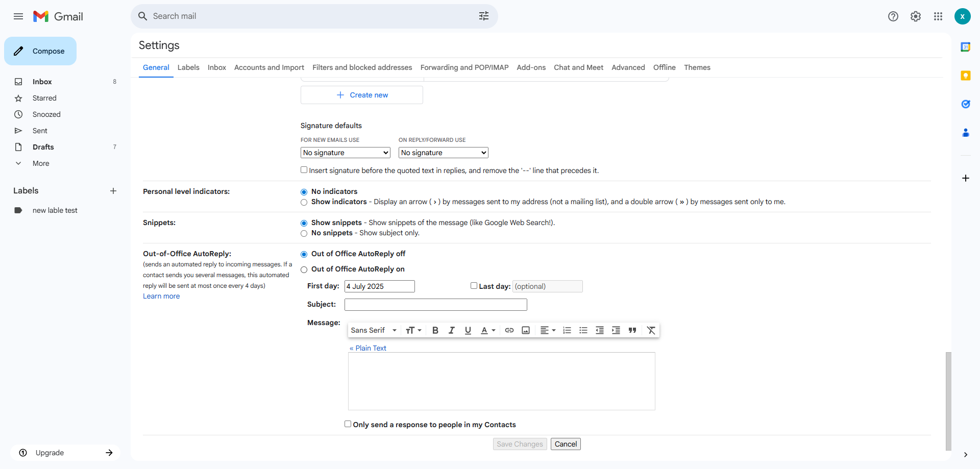
Task: Apply italic formatting in message toolbar
Action: coord(452,330)
